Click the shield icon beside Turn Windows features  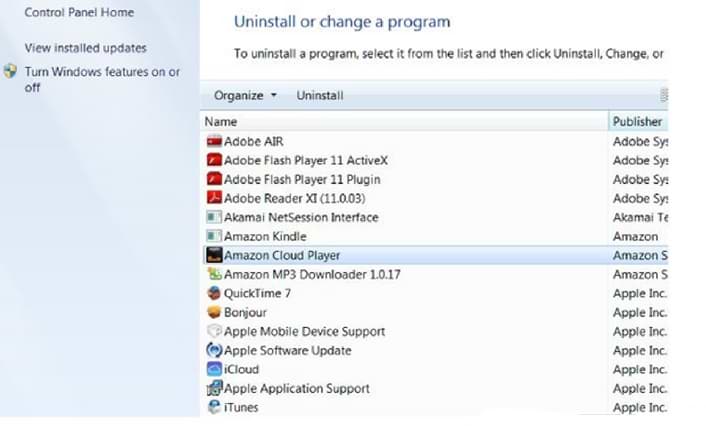coord(10,71)
